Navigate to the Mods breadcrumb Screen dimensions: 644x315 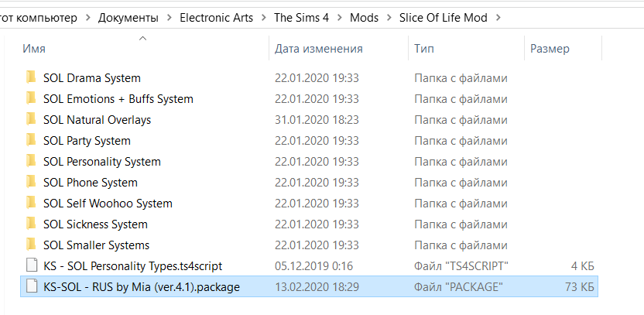[x=364, y=18]
